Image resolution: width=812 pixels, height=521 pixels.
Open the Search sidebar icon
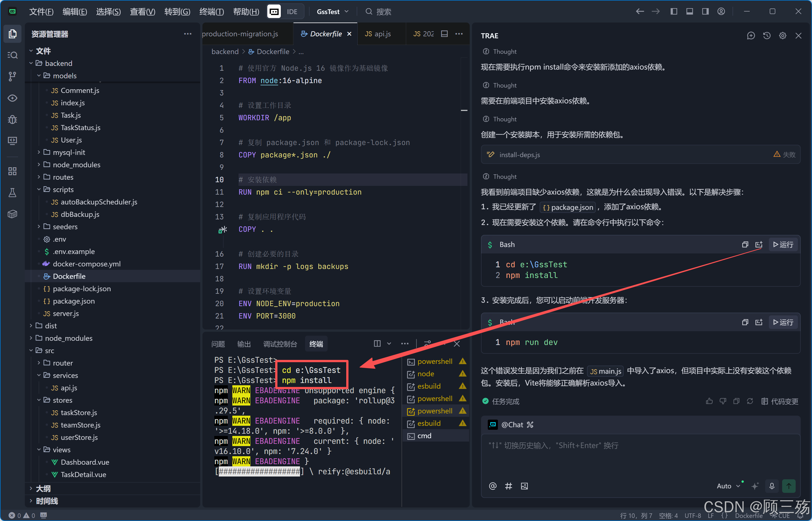tap(12, 55)
